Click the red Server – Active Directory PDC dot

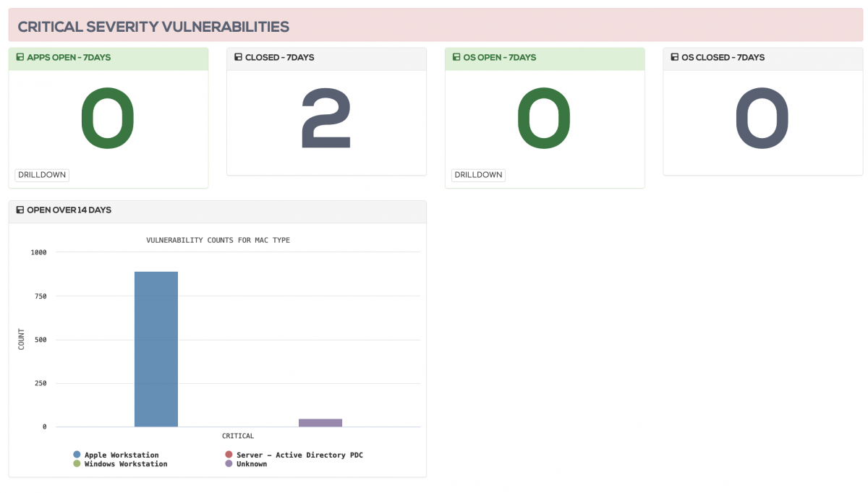coord(229,455)
